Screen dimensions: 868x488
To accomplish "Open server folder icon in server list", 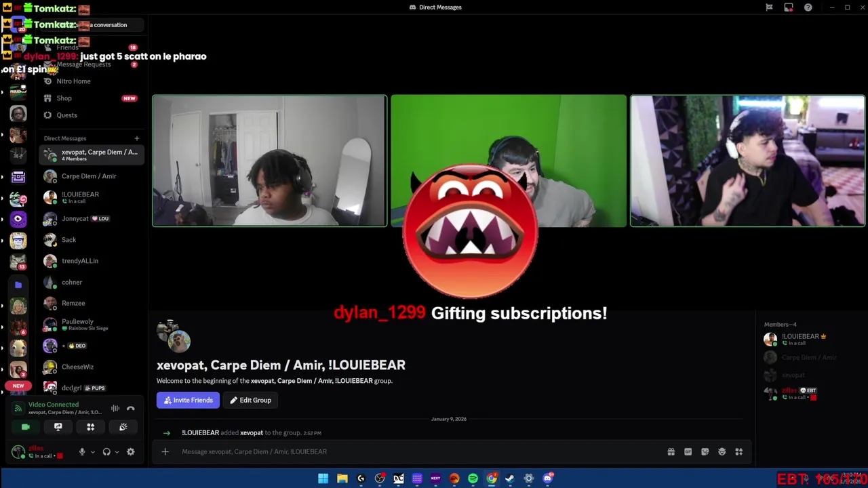I will click(18, 285).
